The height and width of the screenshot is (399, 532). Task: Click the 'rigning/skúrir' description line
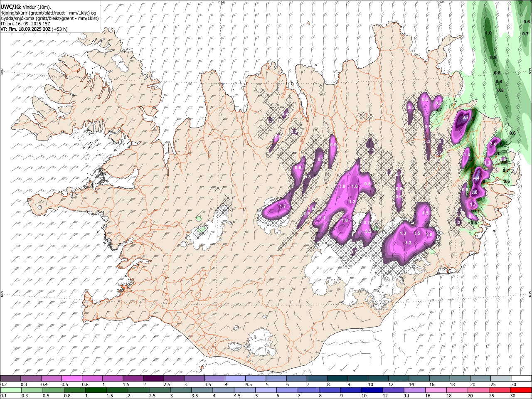tap(48, 13)
